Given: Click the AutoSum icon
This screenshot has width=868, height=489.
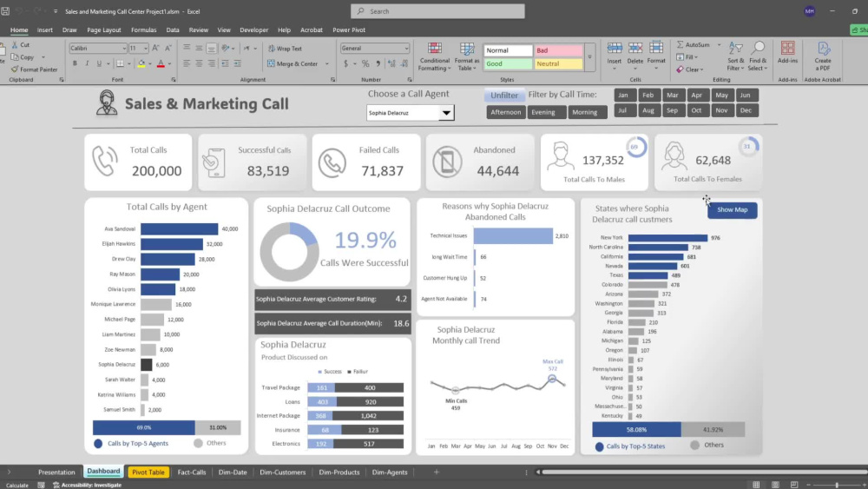Looking at the screenshot, I should coord(680,45).
